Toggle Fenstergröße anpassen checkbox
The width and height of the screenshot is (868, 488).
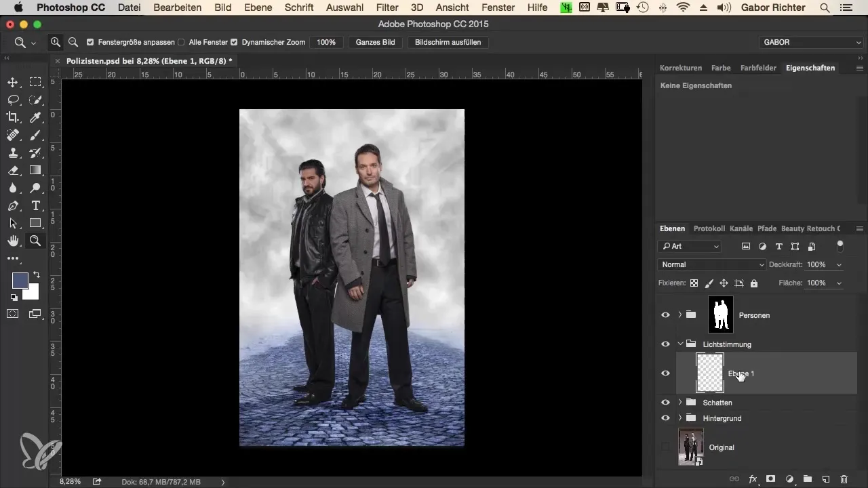pos(90,42)
